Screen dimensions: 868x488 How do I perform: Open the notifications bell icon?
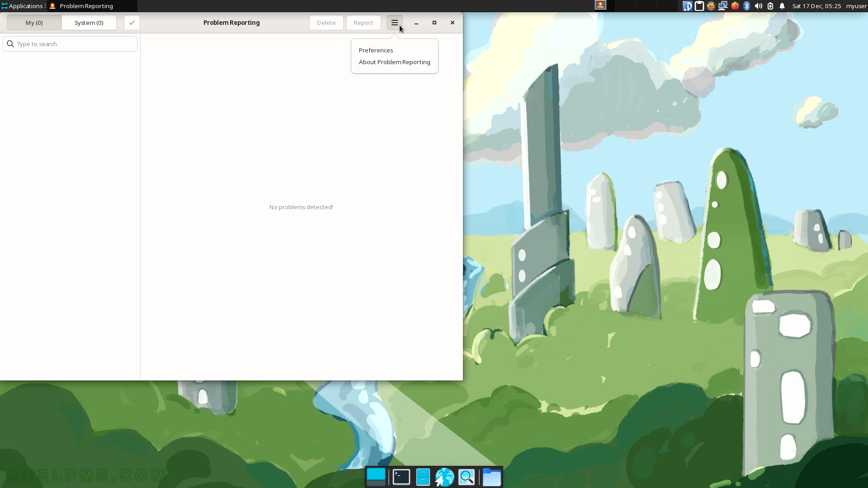click(782, 6)
